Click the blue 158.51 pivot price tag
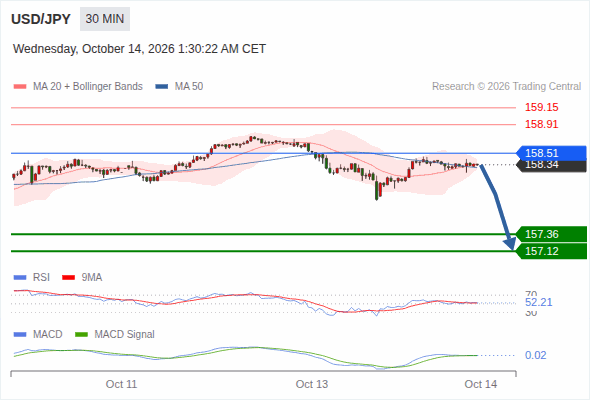 (551, 153)
